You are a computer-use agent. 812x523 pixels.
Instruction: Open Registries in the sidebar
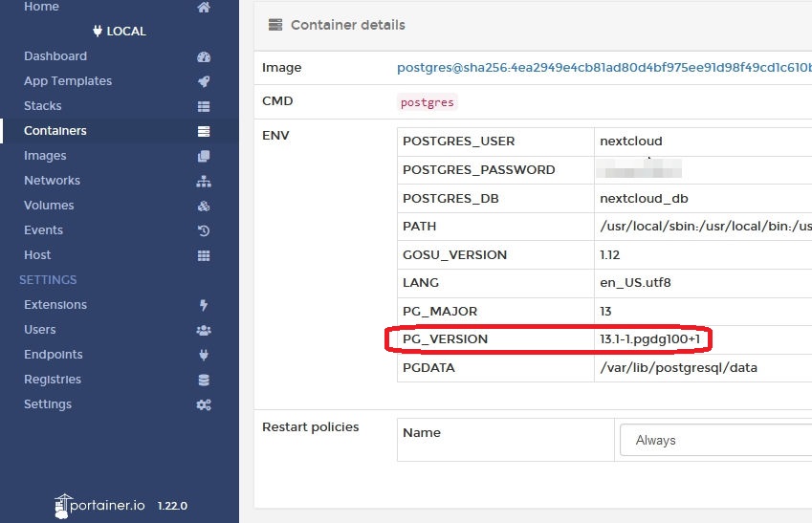click(53, 380)
